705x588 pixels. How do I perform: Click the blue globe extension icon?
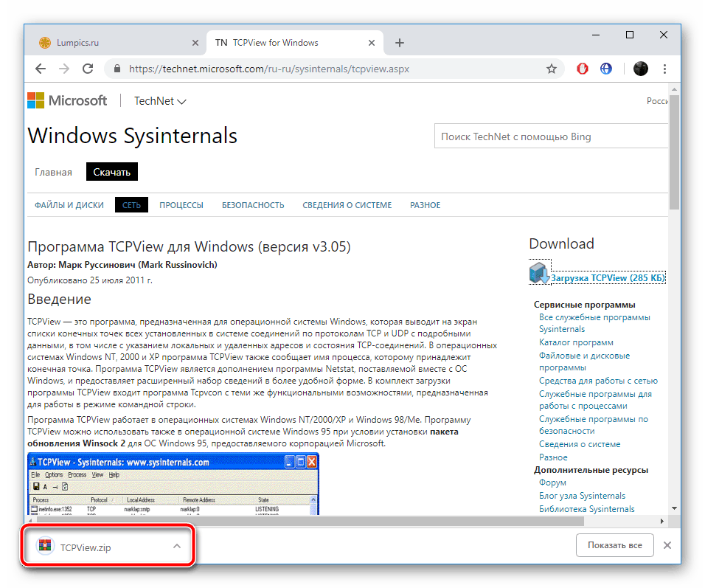605,68
